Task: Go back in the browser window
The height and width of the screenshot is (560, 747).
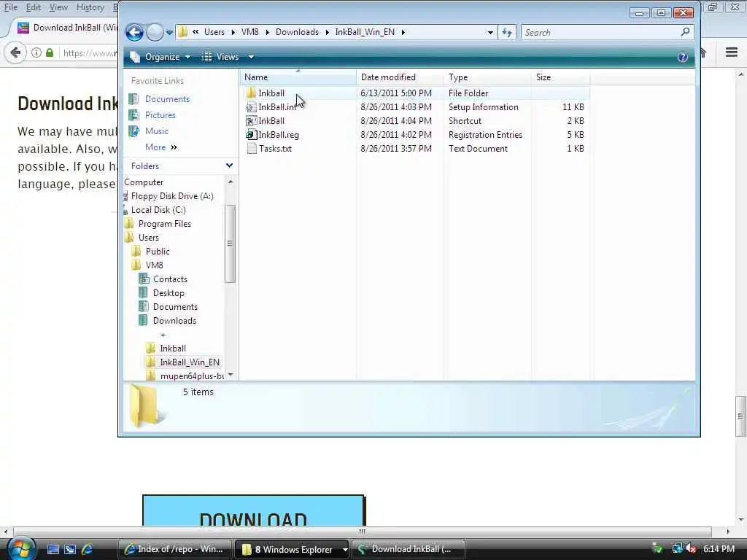Action: [15, 52]
